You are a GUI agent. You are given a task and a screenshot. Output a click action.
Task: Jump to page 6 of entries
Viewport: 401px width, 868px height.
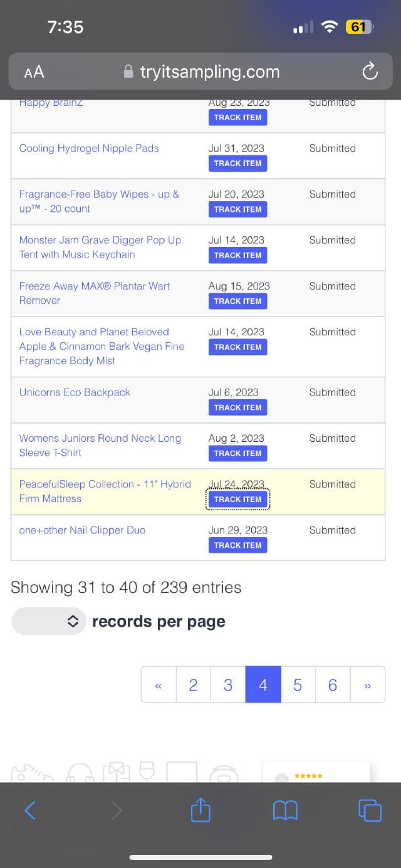[x=333, y=685]
